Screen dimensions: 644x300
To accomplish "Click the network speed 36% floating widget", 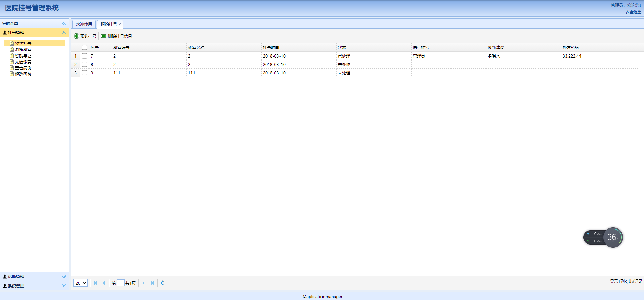I will click(x=603, y=237).
